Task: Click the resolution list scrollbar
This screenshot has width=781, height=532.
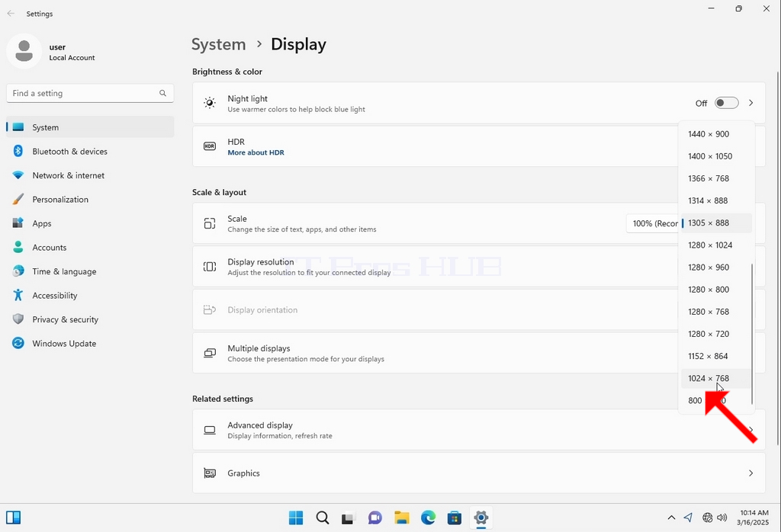Action: tap(752, 334)
